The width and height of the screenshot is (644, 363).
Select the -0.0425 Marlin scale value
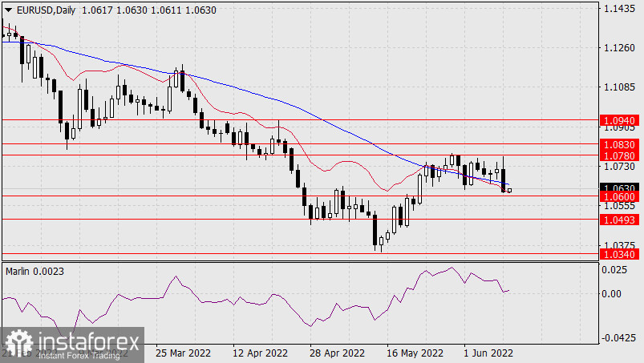point(618,338)
